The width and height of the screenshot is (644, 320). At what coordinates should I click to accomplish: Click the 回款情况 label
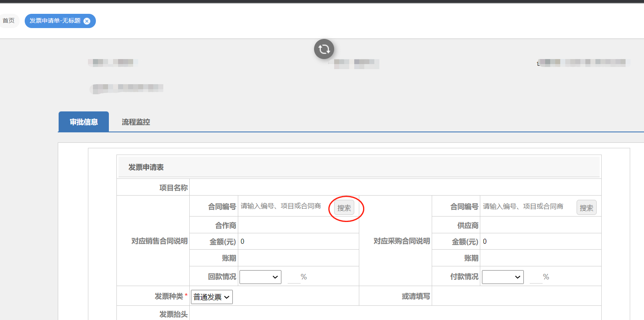[x=222, y=276]
